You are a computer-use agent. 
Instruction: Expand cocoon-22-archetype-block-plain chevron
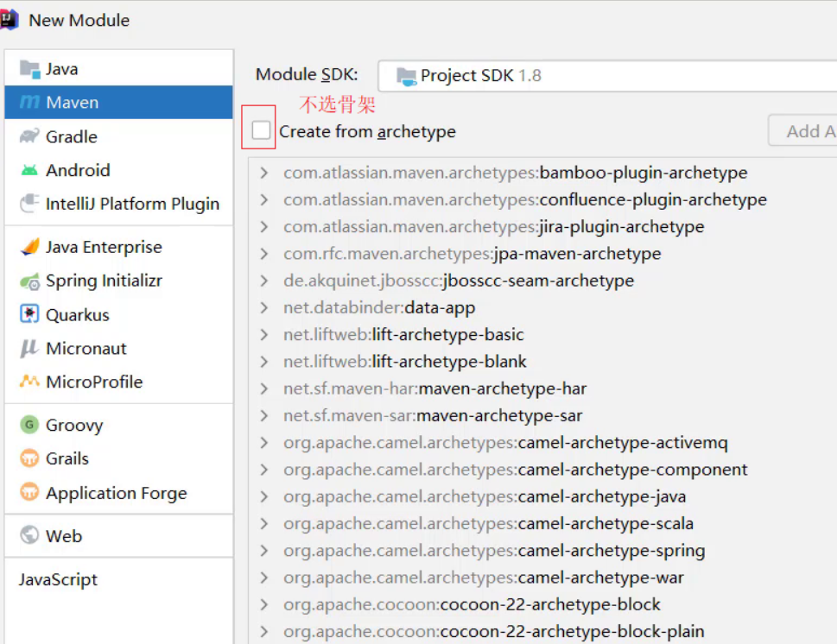tap(263, 632)
